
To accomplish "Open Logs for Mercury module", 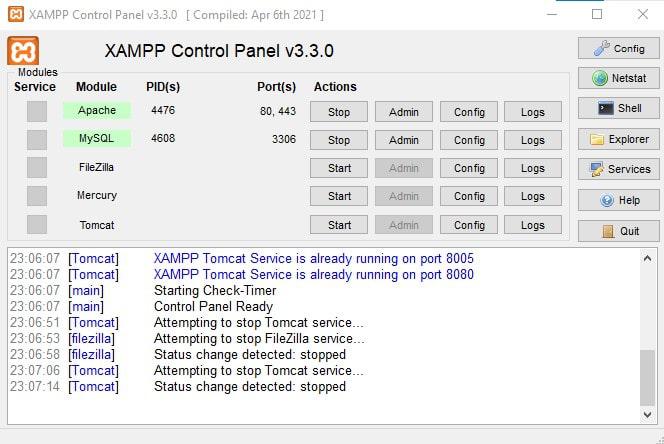I will [533, 196].
